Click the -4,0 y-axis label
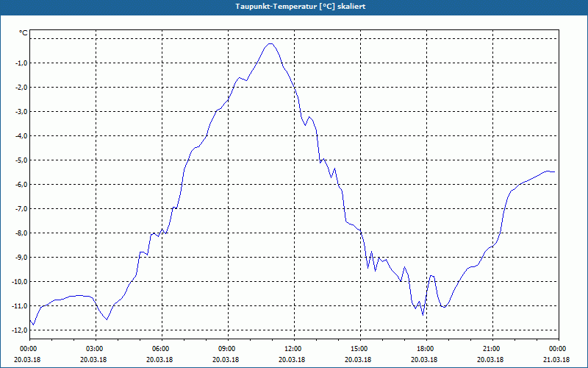The width and height of the screenshot is (588, 368). coord(21,135)
